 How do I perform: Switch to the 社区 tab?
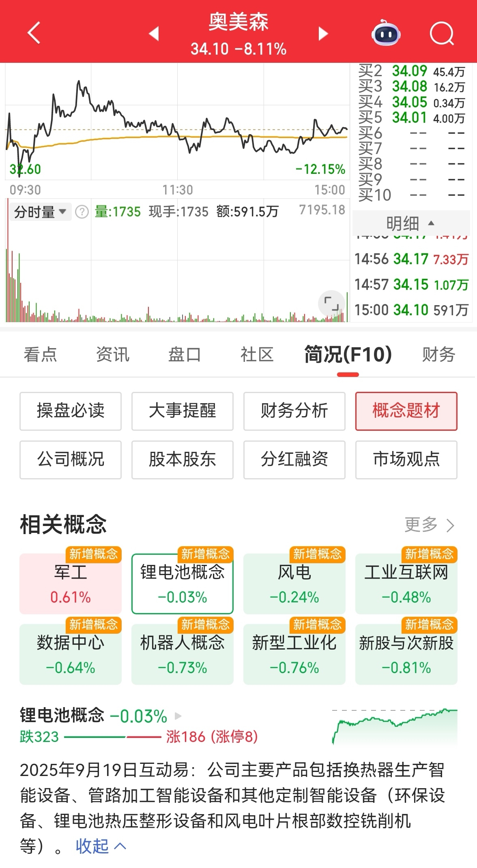click(x=257, y=355)
